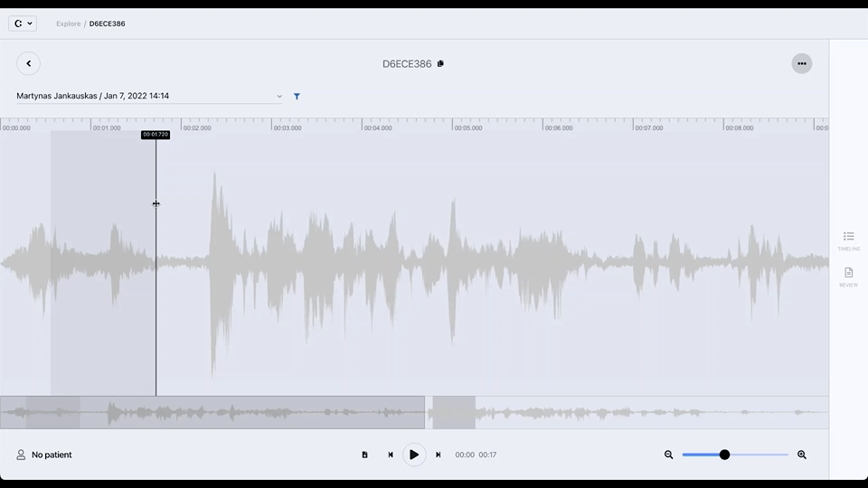Skip to next track
The image size is (868, 488).
(439, 455)
